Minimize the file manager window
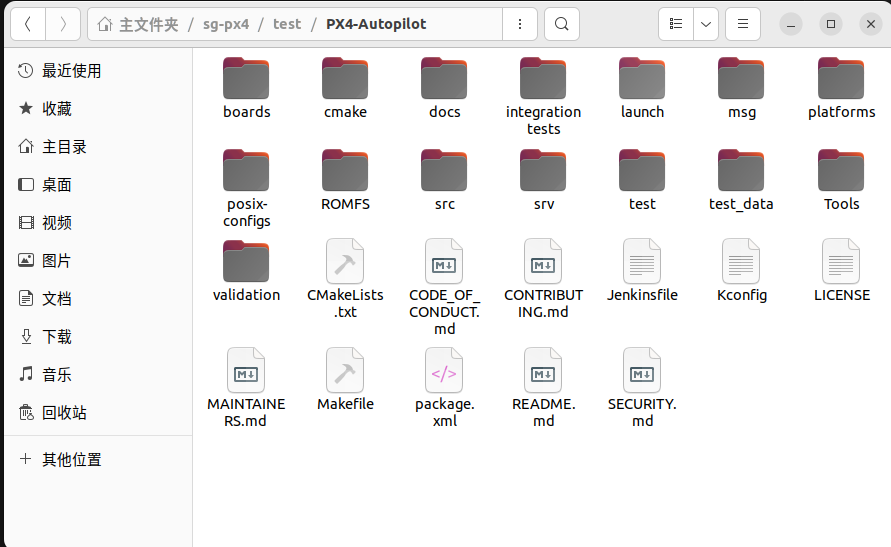Screen dimensions: 891x547 [x=790, y=24]
